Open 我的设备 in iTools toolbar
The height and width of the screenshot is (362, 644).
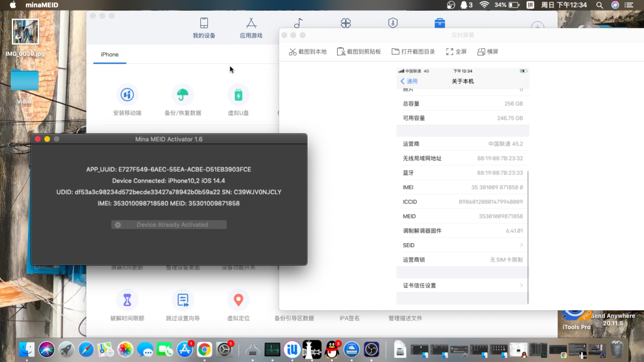click(204, 28)
